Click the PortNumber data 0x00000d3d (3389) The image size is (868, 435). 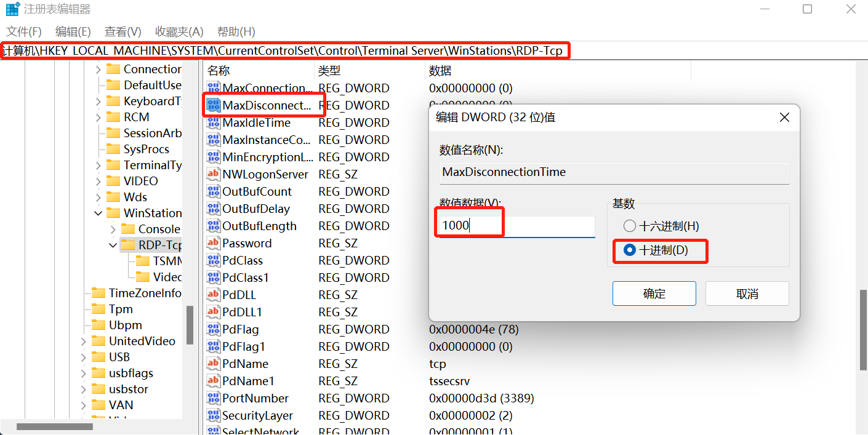[481, 398]
